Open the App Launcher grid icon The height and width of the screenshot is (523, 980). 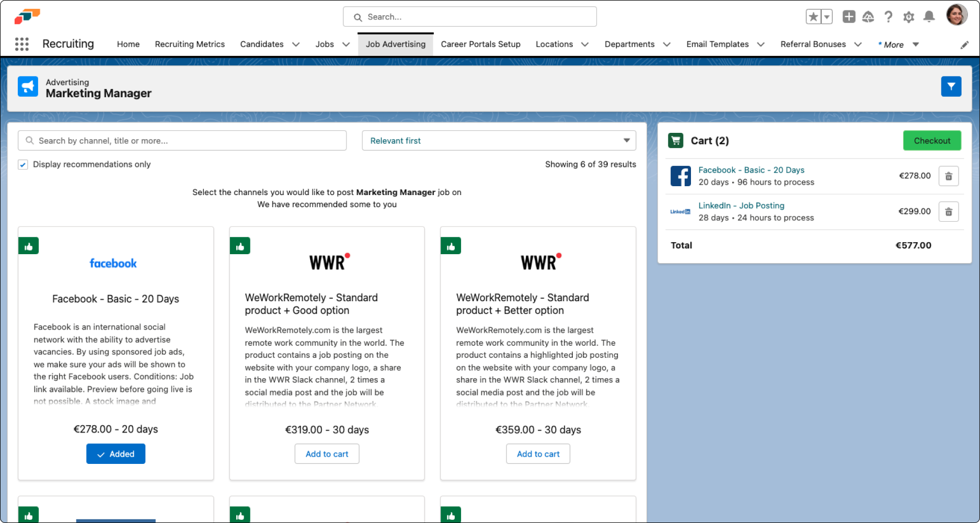[21, 44]
